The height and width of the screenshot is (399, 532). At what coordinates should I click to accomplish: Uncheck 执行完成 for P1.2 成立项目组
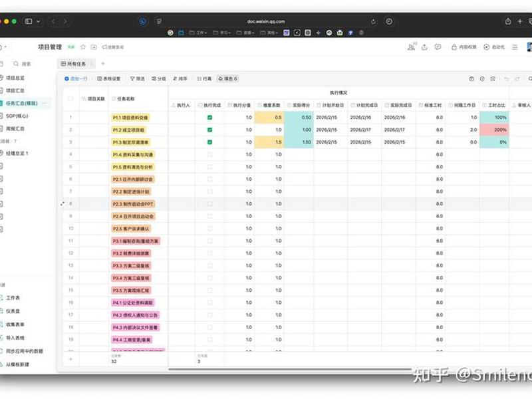pyautogui.click(x=209, y=130)
